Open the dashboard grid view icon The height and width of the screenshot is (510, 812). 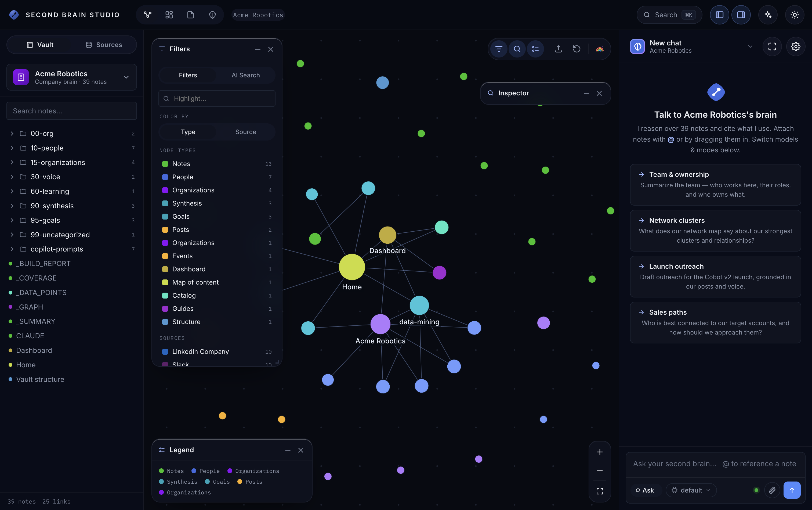pos(169,15)
